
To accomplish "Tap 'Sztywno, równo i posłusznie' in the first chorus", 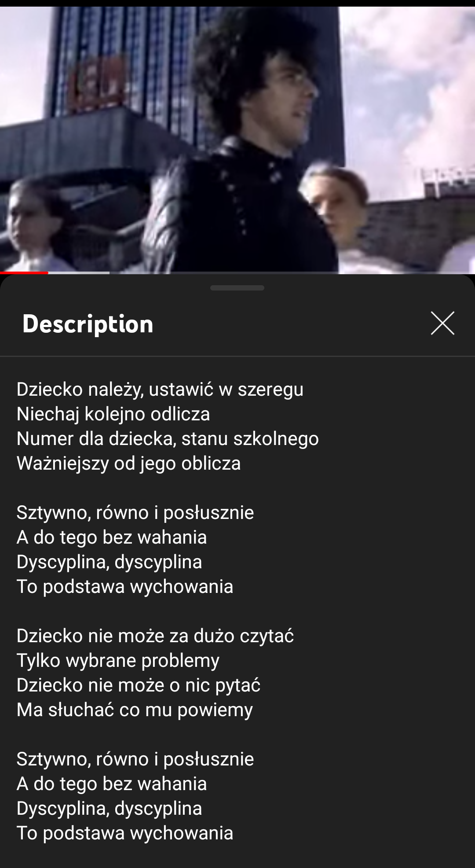I will 135,513.
